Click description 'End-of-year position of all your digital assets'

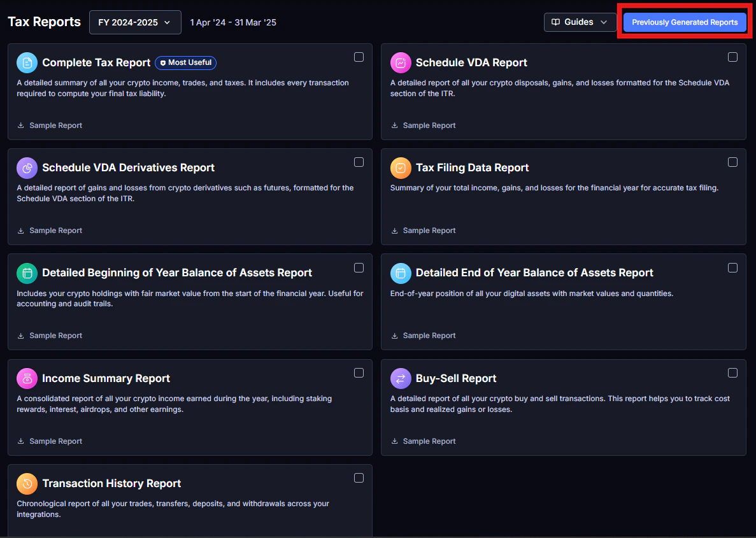[x=532, y=294]
